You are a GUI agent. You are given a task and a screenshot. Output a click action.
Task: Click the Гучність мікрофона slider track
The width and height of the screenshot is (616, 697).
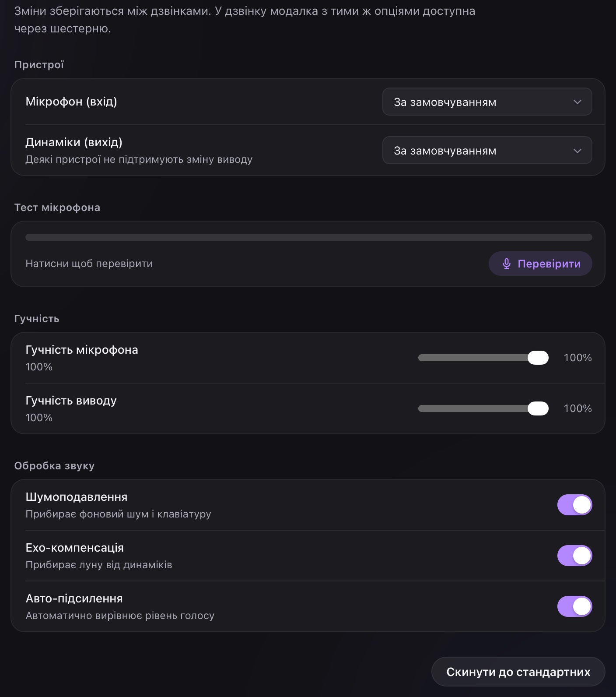483,358
